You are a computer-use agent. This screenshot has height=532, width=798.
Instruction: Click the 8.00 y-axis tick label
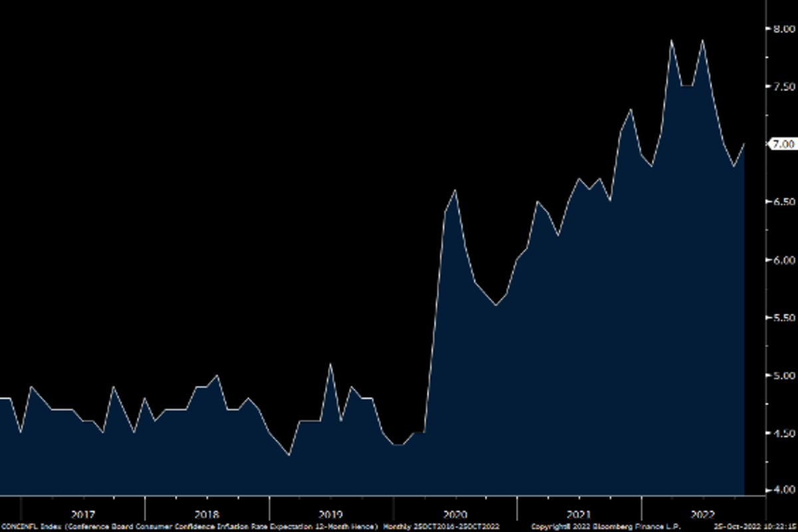tap(783, 29)
